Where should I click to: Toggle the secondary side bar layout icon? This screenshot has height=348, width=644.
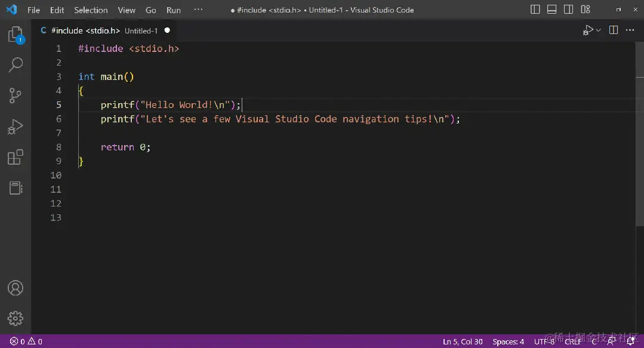(568, 10)
